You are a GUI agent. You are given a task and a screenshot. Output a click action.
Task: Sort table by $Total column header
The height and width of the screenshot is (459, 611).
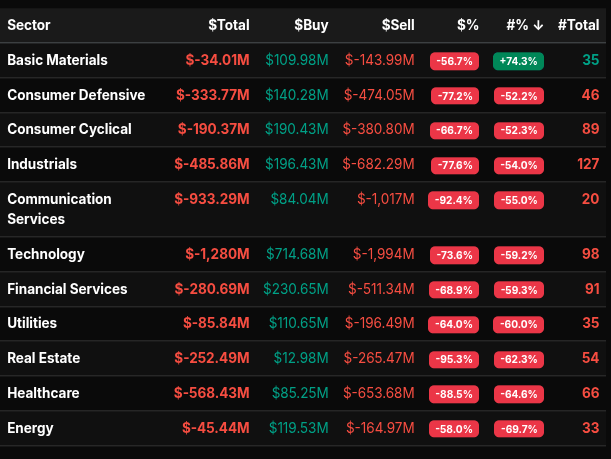229,25
